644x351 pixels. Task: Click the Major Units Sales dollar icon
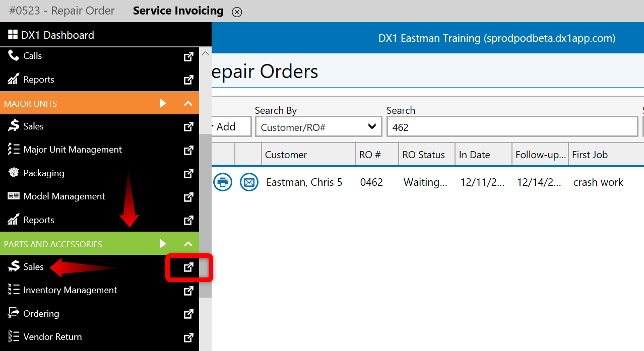pyautogui.click(x=14, y=126)
